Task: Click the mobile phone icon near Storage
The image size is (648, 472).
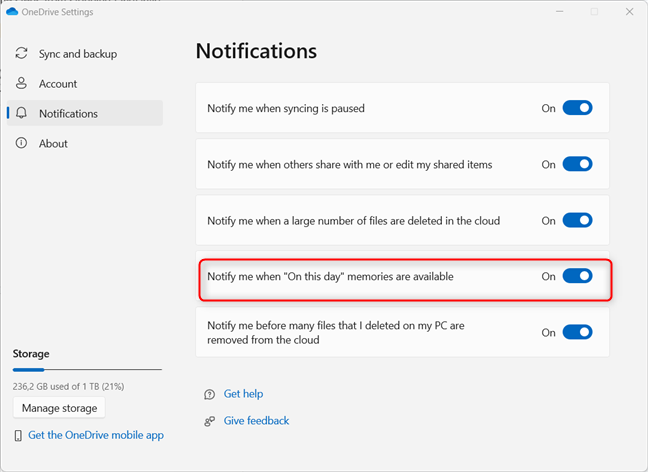Action: pyautogui.click(x=18, y=436)
